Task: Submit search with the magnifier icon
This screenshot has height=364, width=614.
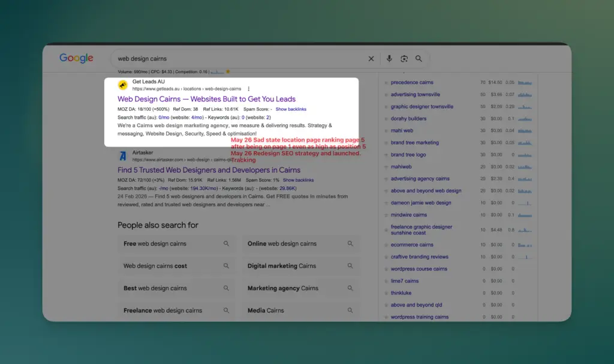Action: pos(419,58)
